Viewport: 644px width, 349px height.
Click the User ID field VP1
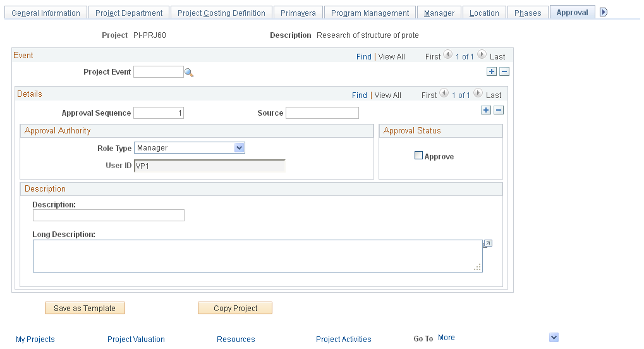coord(209,166)
